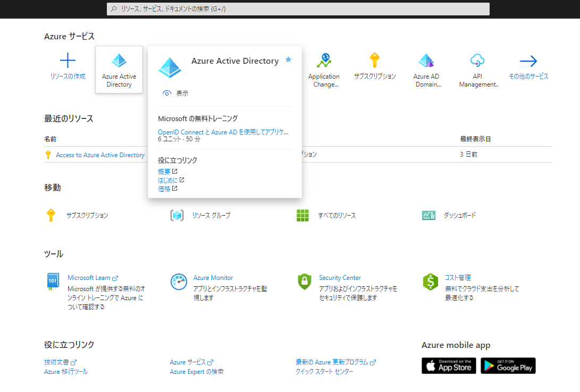Go to ダッシュボード label
This screenshot has width=580, height=392.
click(x=460, y=216)
